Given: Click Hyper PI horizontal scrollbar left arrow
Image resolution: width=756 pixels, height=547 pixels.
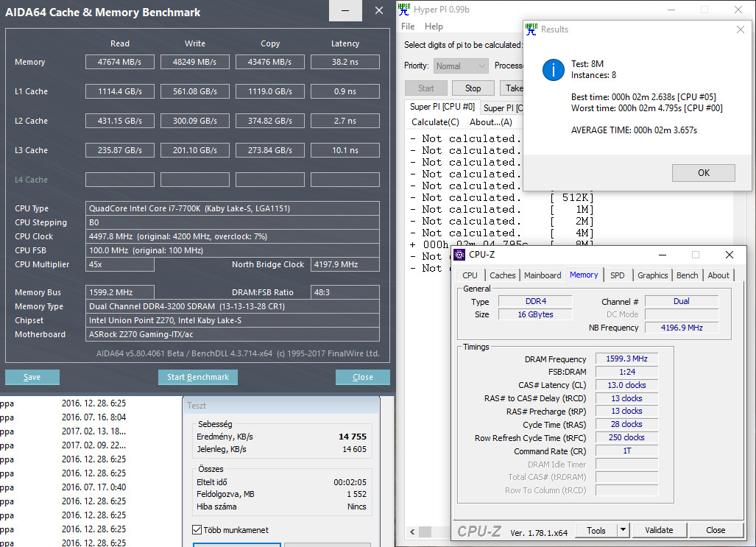Looking at the screenshot, I should (412, 532).
